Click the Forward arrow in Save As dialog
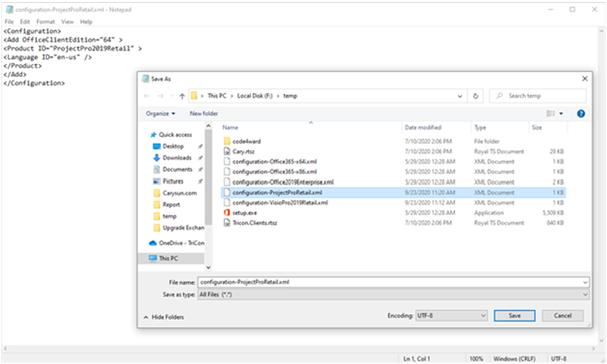This screenshot has height=364, width=607. 161,96
